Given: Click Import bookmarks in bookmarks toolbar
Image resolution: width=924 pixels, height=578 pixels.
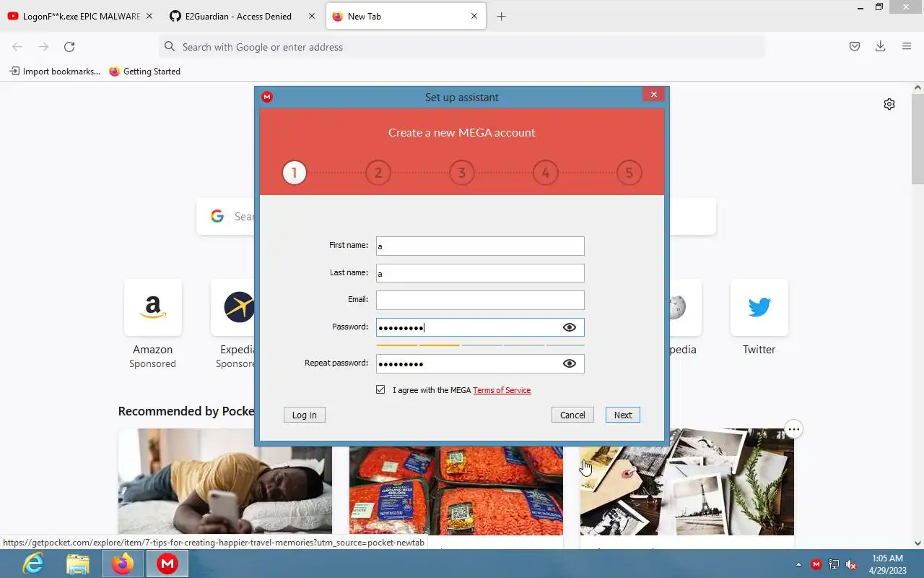Looking at the screenshot, I should point(55,72).
